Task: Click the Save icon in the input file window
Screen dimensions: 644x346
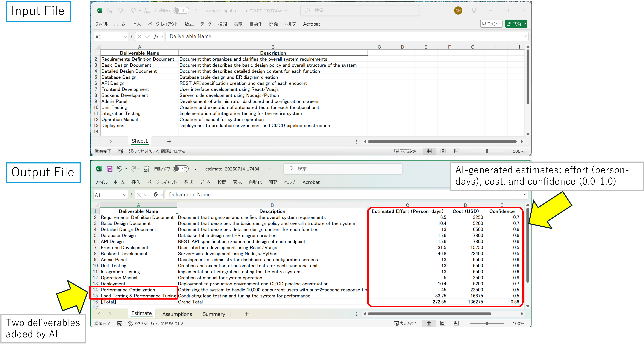Action: 110,11
